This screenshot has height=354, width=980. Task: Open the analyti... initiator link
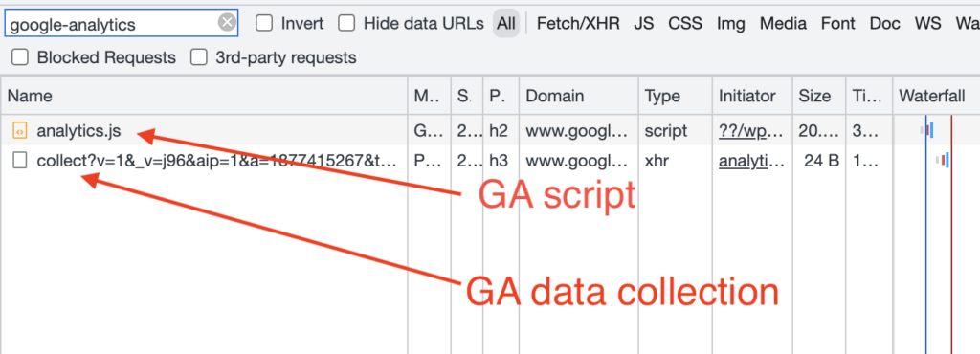click(x=750, y=161)
